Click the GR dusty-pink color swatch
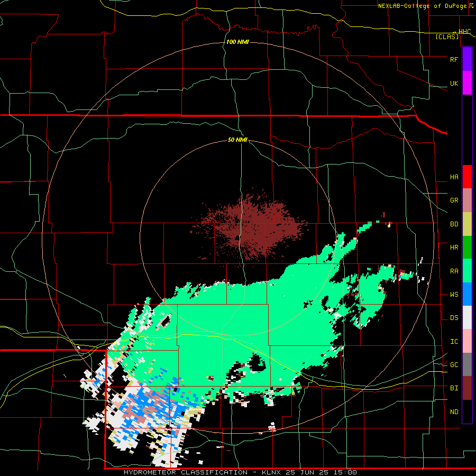The image size is (476, 476). click(467, 200)
